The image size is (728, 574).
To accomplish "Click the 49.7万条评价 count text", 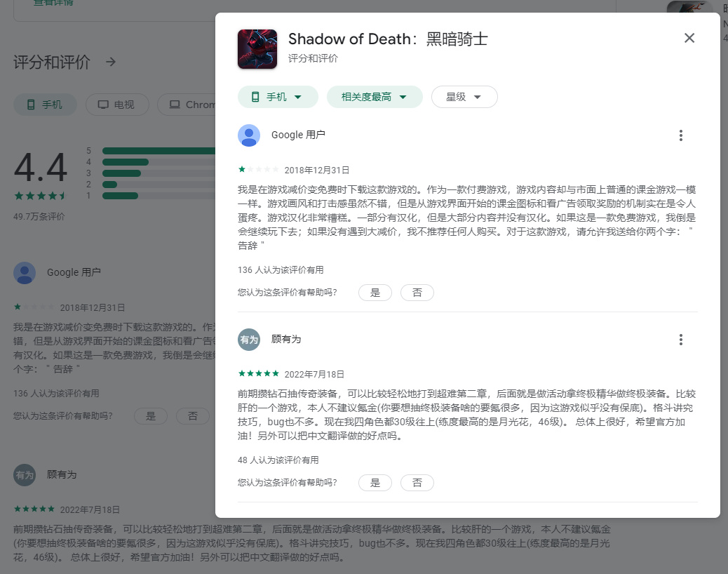I will coord(39,216).
